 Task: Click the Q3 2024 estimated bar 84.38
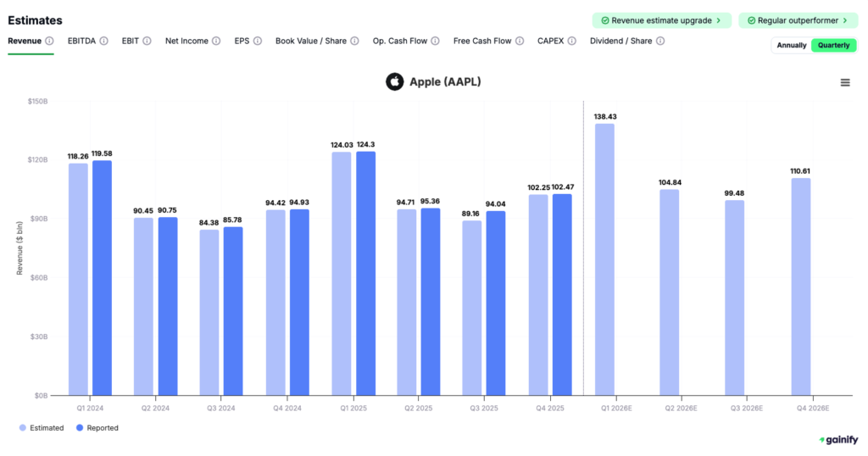pyautogui.click(x=209, y=313)
